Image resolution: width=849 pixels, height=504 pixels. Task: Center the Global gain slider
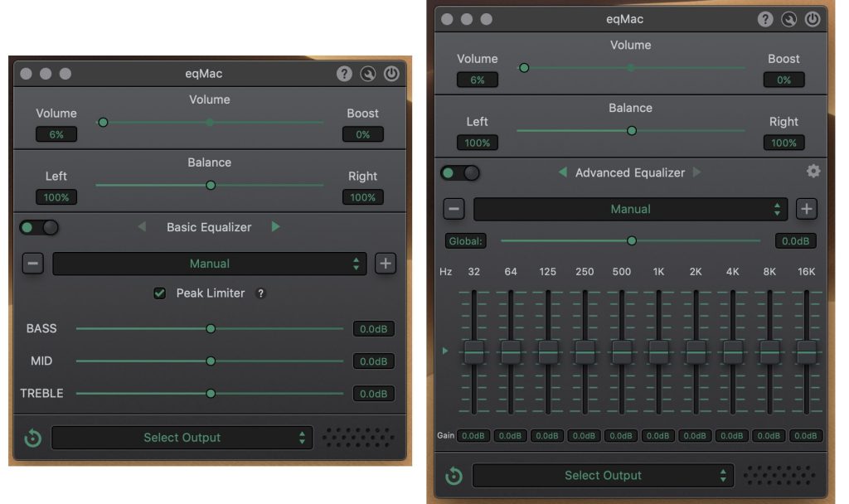(x=631, y=240)
